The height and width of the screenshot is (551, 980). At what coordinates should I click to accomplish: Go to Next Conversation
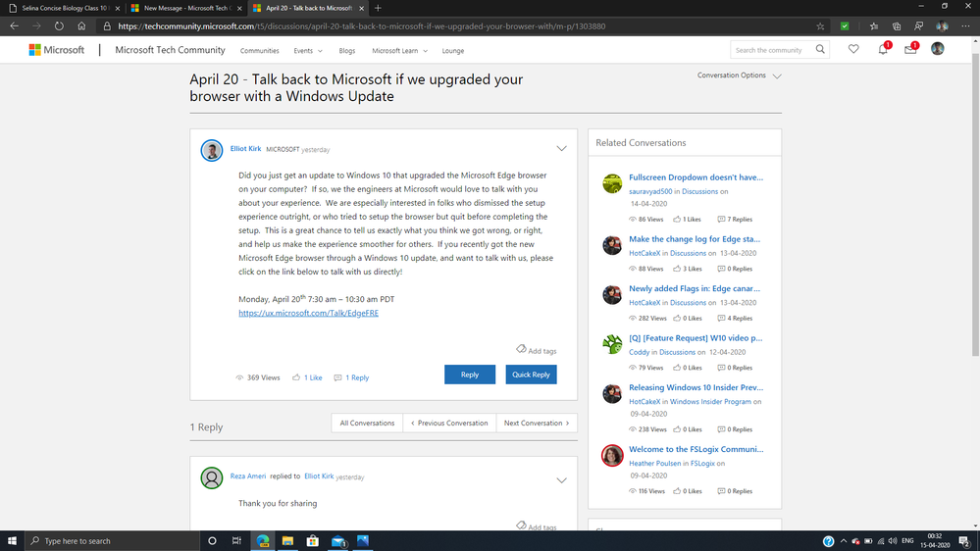coord(537,423)
